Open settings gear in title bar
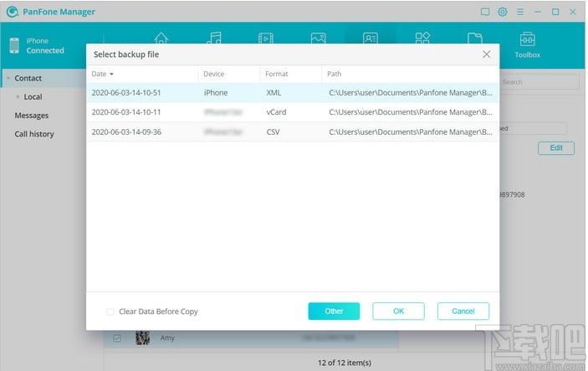Screen dimensions: 588x371 [x=503, y=12]
